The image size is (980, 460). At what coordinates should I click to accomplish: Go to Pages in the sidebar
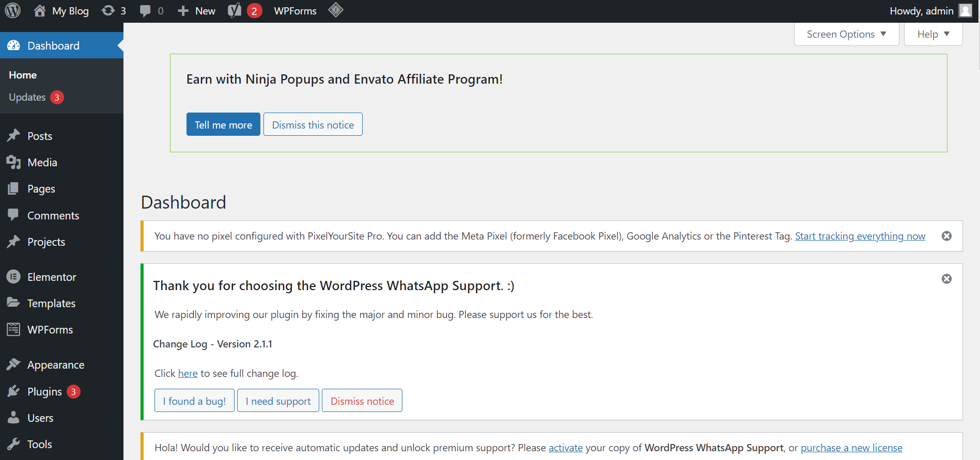pos(41,188)
